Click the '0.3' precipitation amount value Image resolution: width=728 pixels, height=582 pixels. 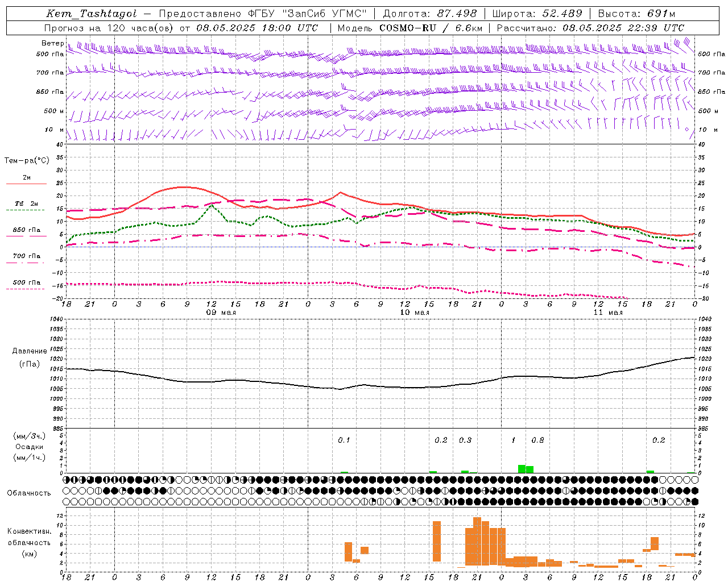465,440
